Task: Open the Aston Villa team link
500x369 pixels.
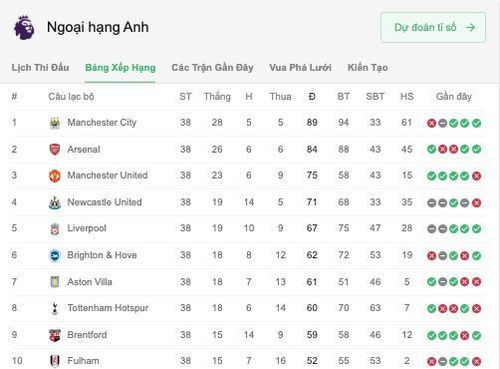Action: (90, 282)
